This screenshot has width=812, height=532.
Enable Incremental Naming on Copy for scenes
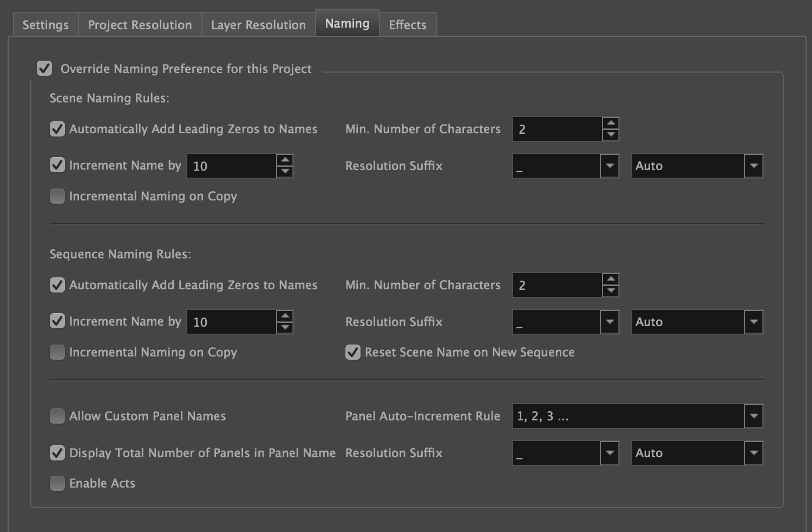tap(57, 196)
